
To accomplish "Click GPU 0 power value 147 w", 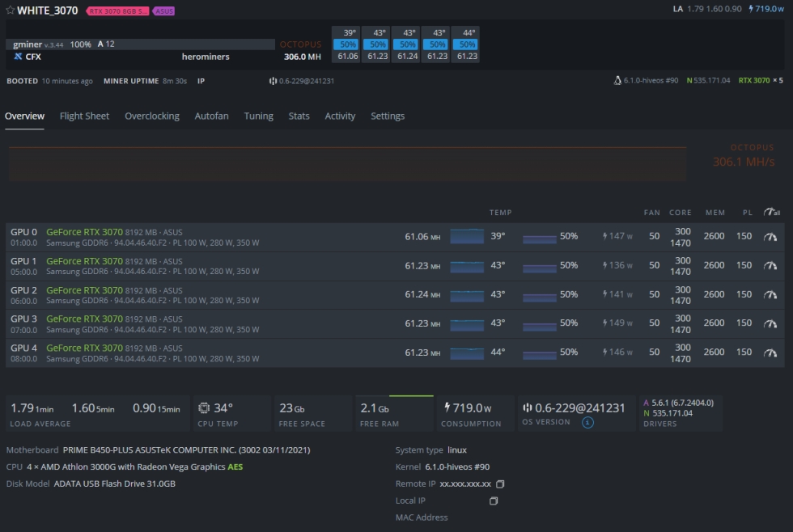I will point(617,236).
